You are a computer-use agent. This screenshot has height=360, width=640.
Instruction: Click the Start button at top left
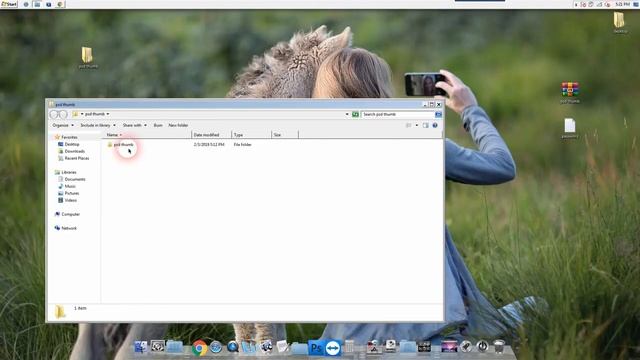9,4
